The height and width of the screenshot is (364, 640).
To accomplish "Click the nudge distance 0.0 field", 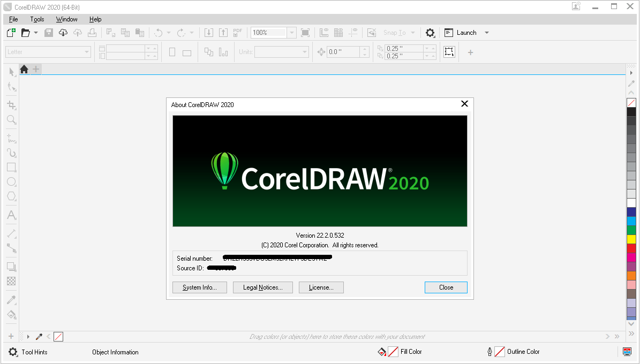I will pos(343,52).
